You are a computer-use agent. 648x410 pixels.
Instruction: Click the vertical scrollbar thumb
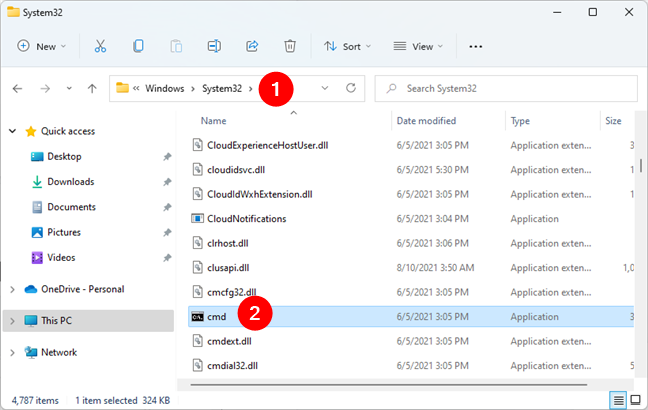point(641,165)
